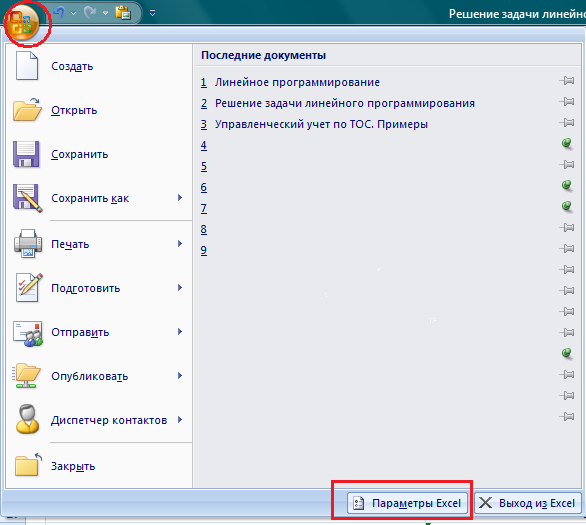Choose Создать to create a new workbook

[99, 66]
